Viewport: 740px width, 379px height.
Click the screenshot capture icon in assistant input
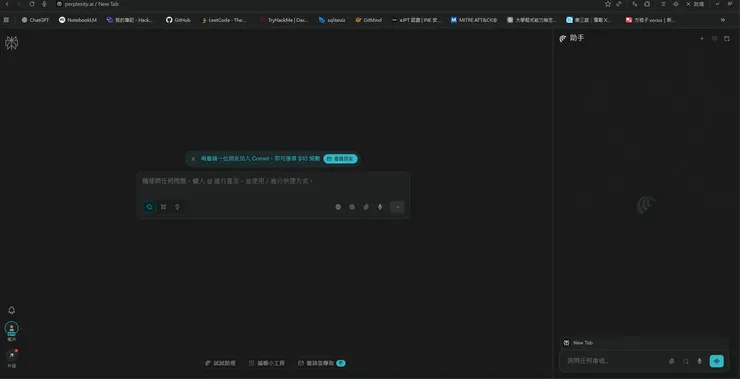pyautogui.click(x=686, y=361)
